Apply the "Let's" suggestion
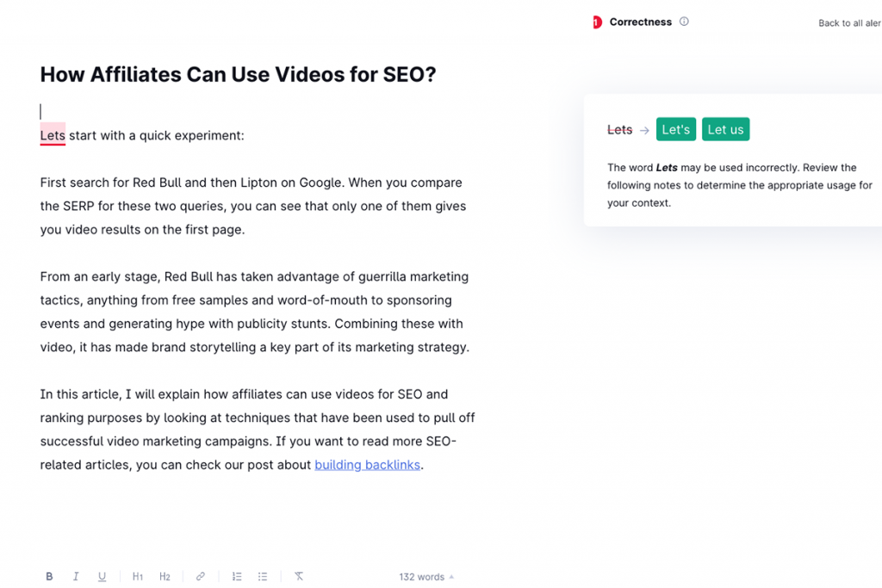Screen dimensions: 882x588 [x=675, y=129]
